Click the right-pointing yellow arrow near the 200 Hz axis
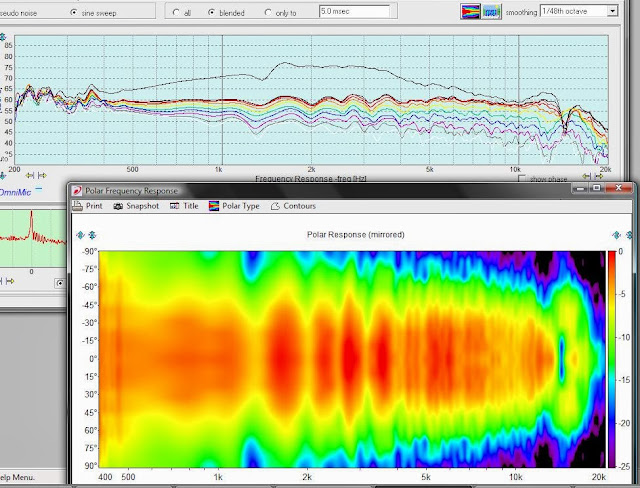This screenshot has height=488, width=640. (x=42, y=175)
